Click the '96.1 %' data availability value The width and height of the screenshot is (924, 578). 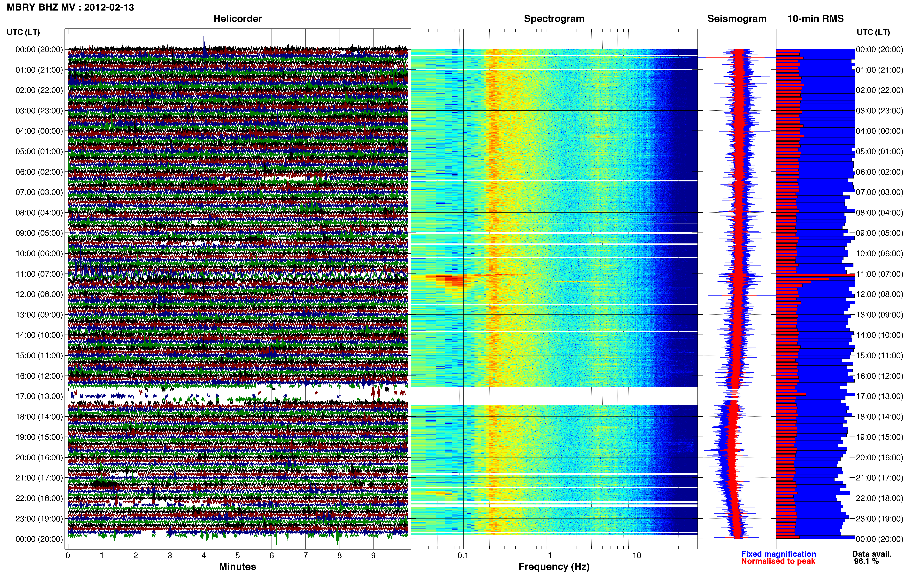(867, 561)
